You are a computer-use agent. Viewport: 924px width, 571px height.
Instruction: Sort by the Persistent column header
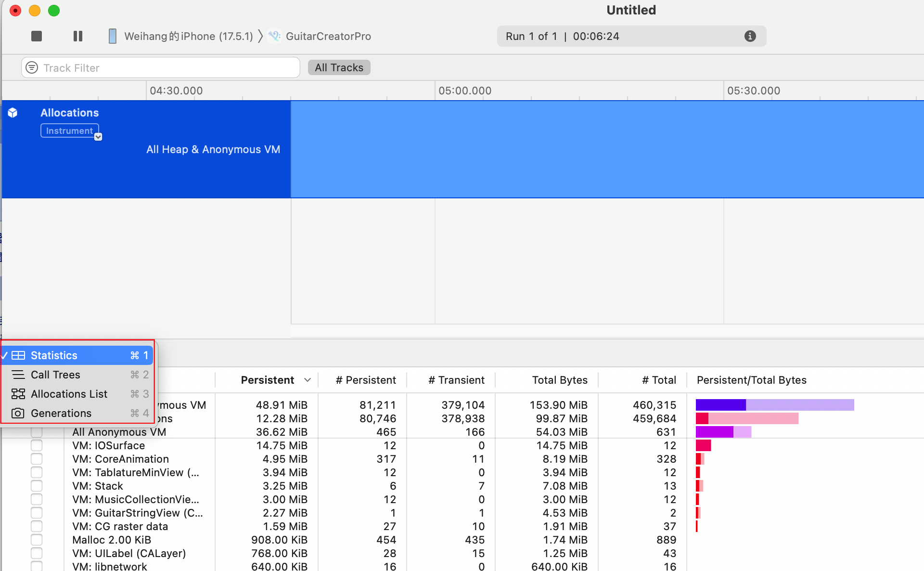coord(268,380)
